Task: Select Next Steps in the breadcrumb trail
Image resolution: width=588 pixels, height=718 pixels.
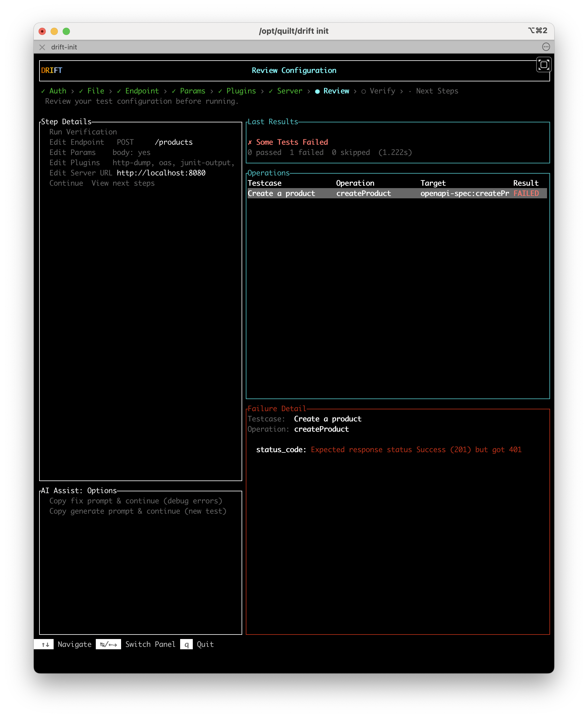Action: point(437,91)
